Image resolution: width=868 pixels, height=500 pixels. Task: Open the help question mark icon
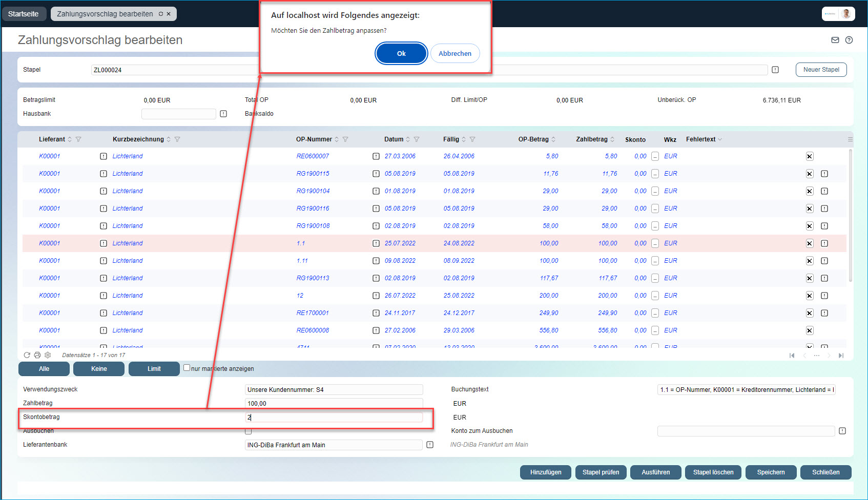(x=849, y=40)
